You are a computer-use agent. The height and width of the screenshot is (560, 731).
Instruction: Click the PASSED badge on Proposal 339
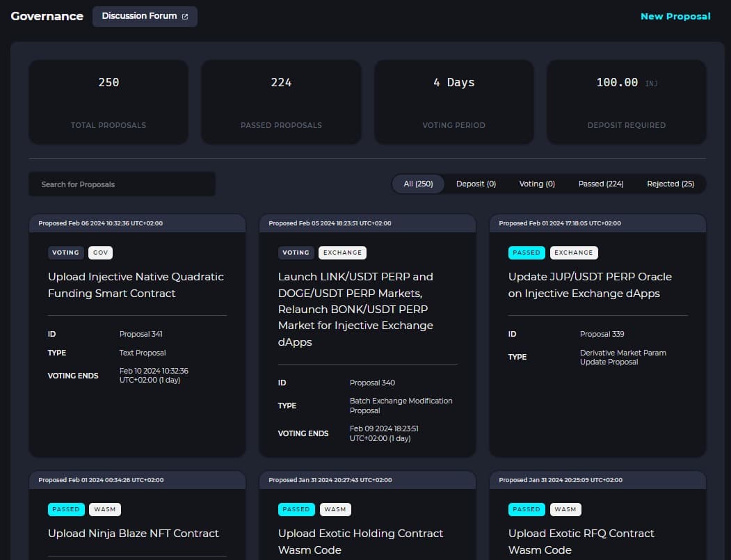[x=527, y=253]
